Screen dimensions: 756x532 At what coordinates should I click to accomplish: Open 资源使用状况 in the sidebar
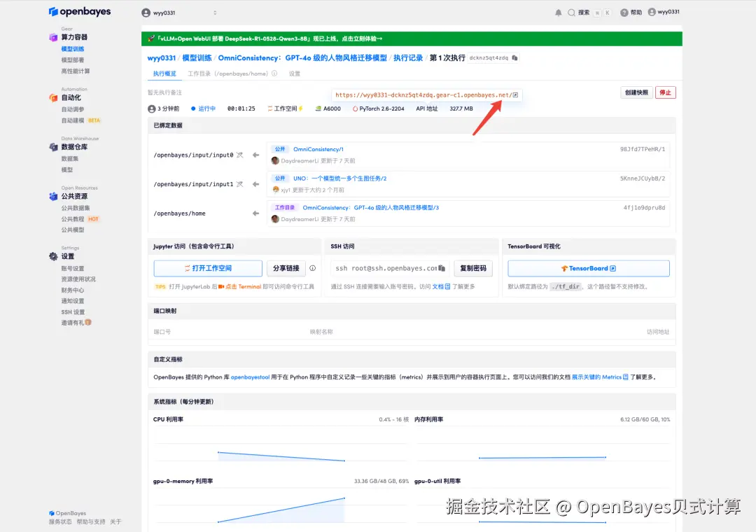pos(78,279)
